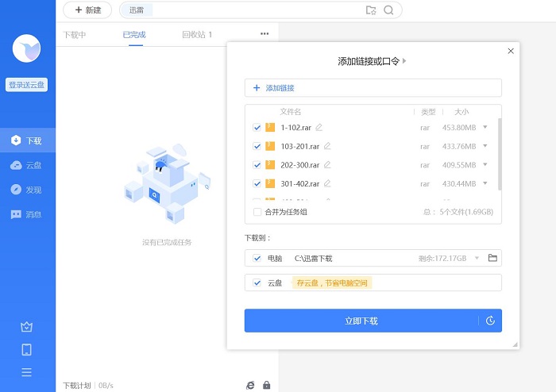Uncheck the 1-102.rar file checkbox
Viewport: 556px width, 392px height.
(x=257, y=127)
